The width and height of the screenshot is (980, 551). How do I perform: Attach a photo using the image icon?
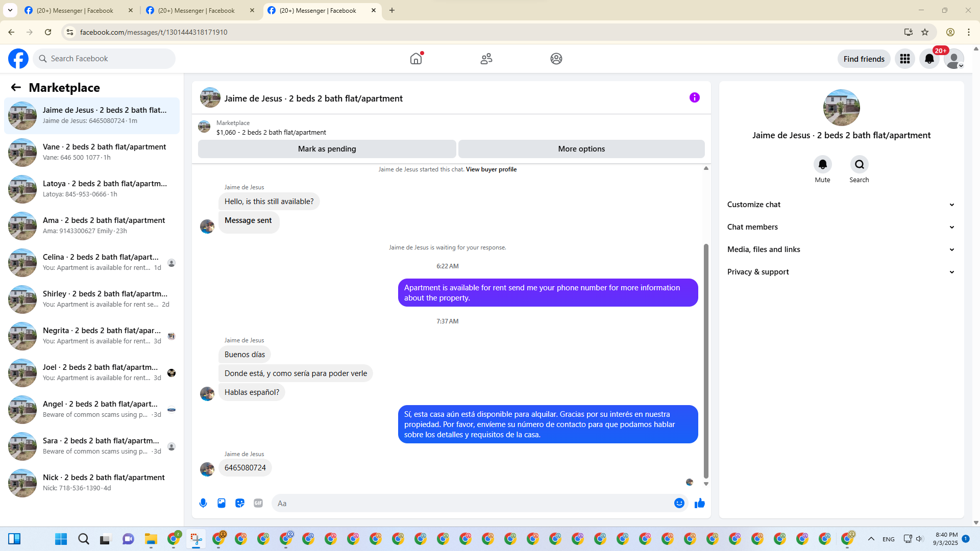[x=222, y=503]
